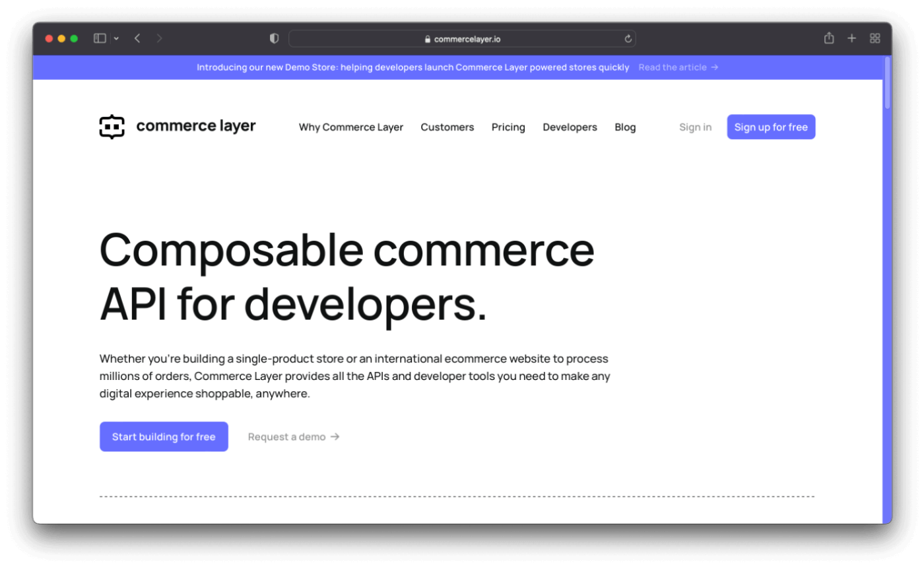Click the commercelayer.io address bar
924x568 pixels.
[x=462, y=39]
